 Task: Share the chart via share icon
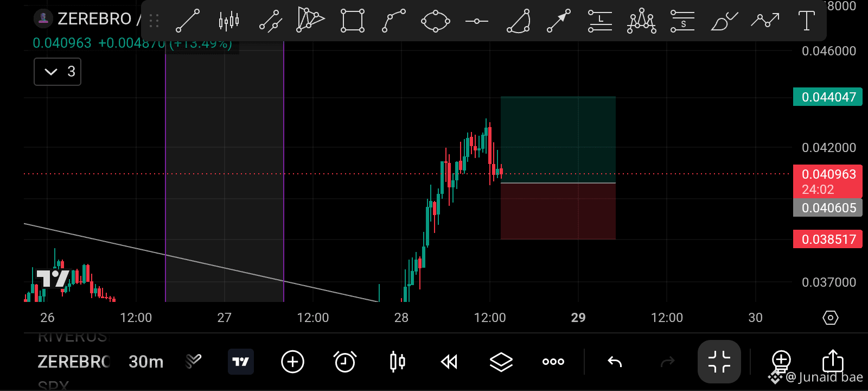pos(833,361)
